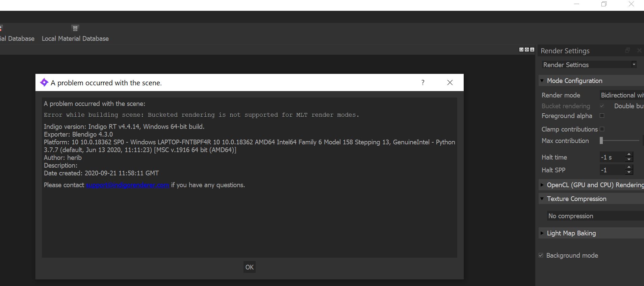Click the circular reset view icon
This screenshot has width=644, height=286.
tap(521, 50)
